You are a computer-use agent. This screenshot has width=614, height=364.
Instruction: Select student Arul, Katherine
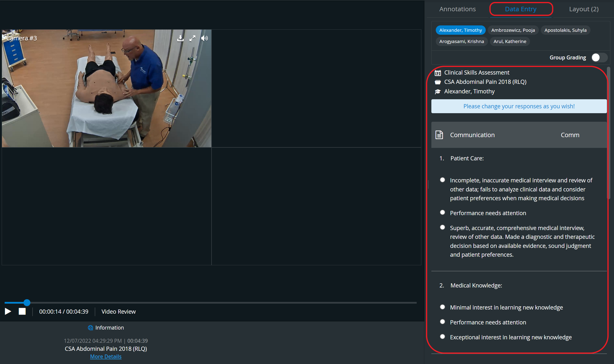[510, 42]
